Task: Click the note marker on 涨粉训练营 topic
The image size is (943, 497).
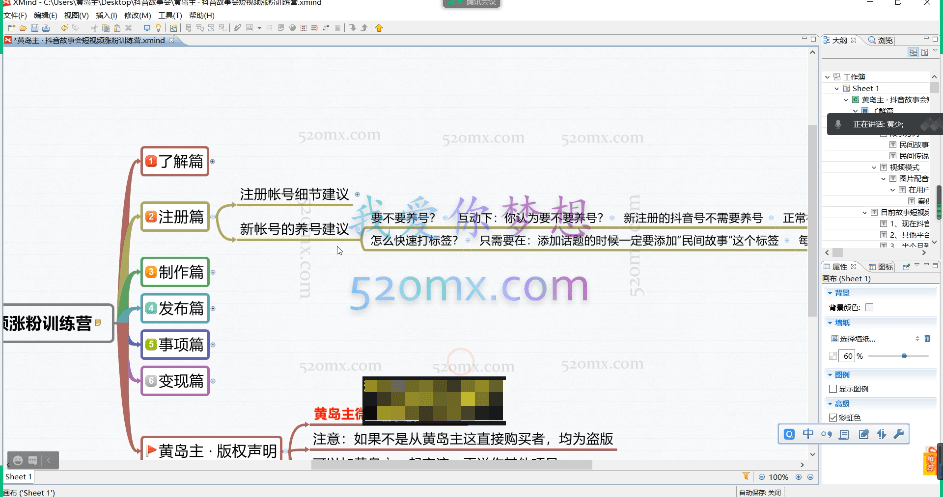Action: (98, 323)
